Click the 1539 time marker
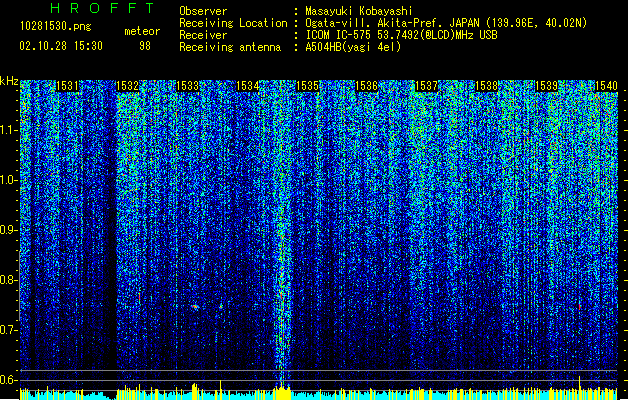 point(546,86)
